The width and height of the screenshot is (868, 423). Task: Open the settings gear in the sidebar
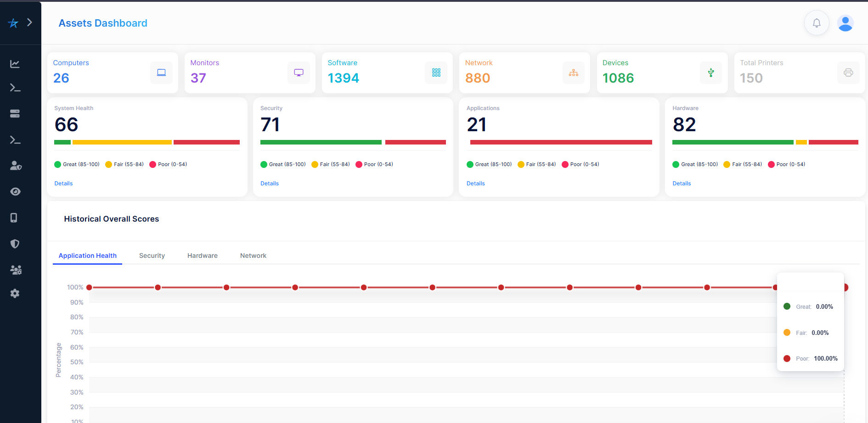15,294
